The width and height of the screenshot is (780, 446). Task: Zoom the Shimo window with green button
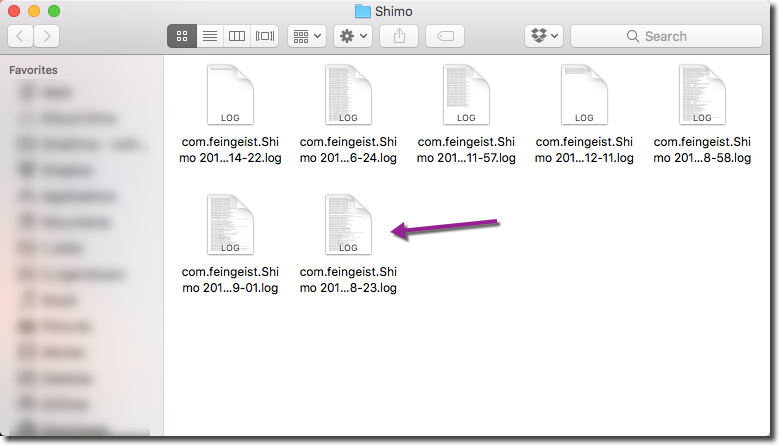click(x=54, y=11)
